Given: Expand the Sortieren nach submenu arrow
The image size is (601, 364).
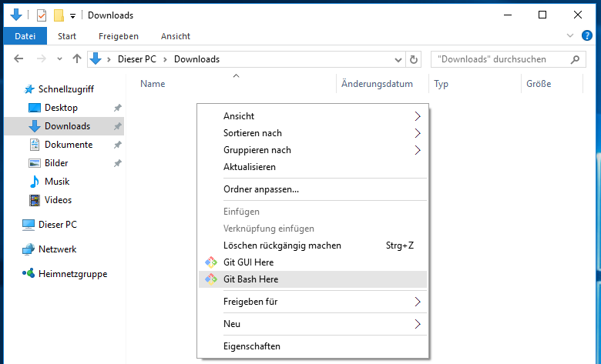Looking at the screenshot, I should [x=418, y=133].
